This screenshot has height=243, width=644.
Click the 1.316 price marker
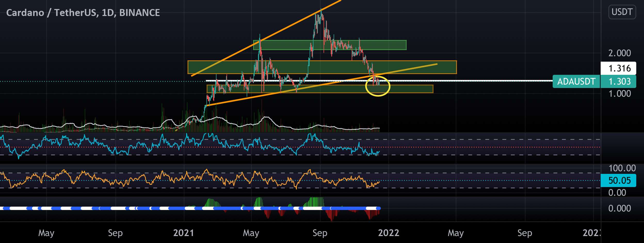pyautogui.click(x=618, y=68)
